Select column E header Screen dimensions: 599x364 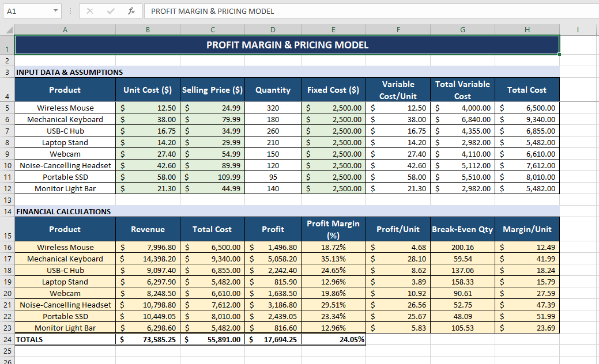point(333,29)
